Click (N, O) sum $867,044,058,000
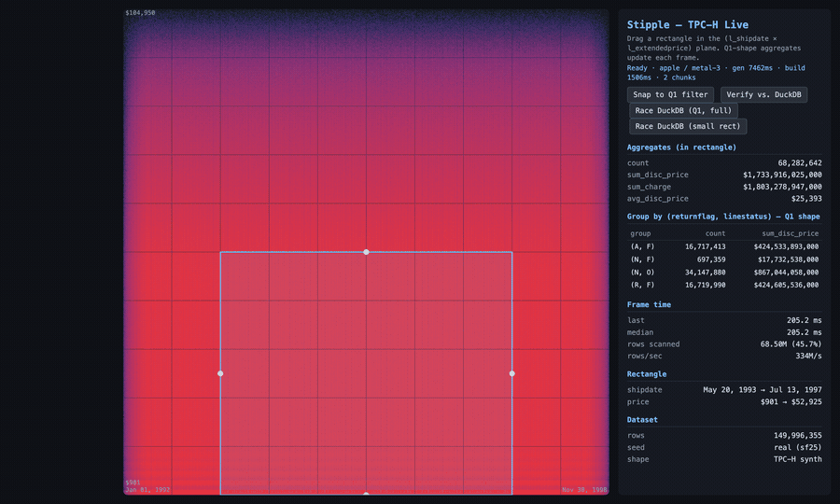Viewport: 840px width, 504px height. (786, 273)
